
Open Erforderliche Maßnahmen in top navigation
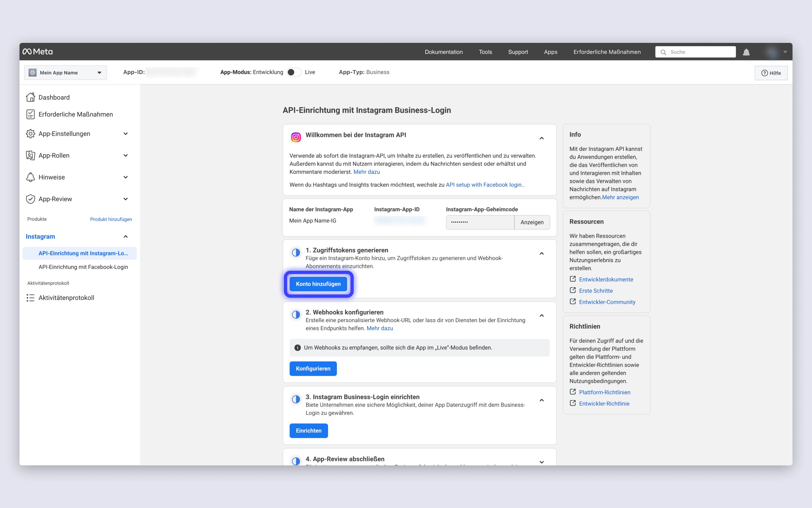click(x=607, y=52)
